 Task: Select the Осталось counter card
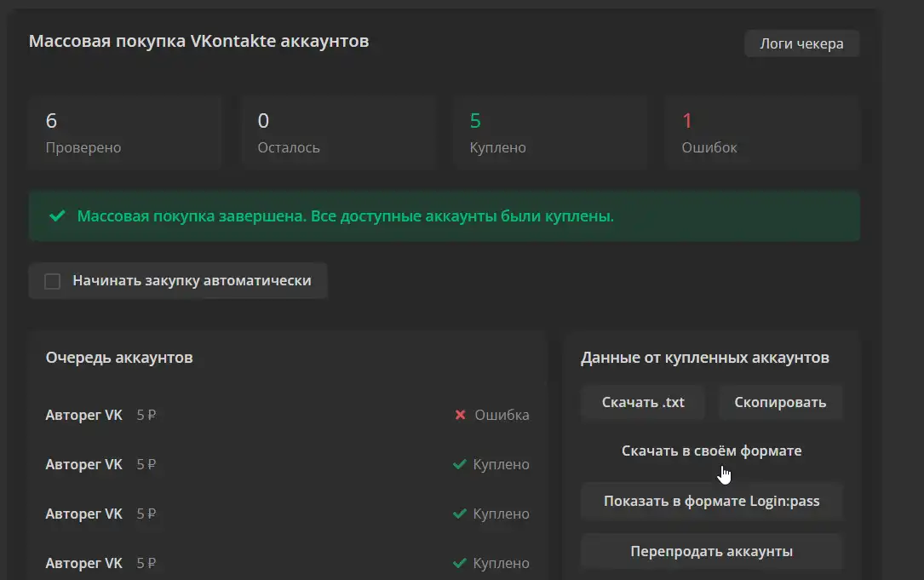pos(337,133)
